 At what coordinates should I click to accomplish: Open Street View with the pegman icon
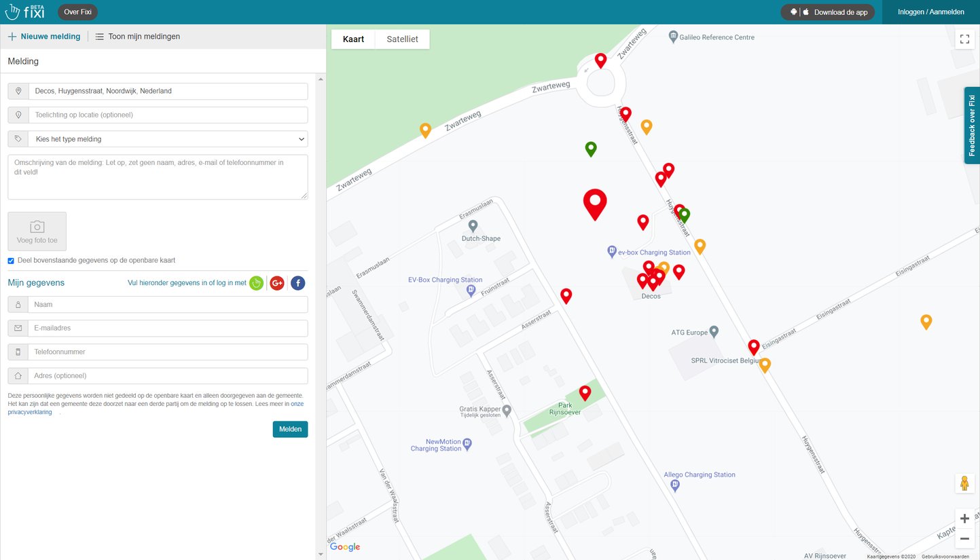pyautogui.click(x=964, y=483)
